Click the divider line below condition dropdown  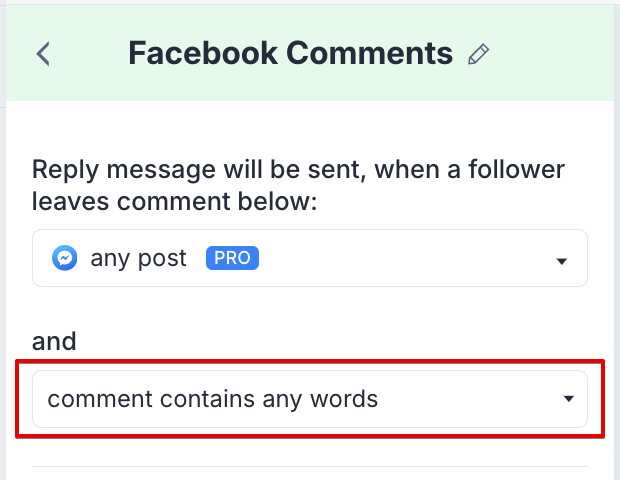point(310,467)
